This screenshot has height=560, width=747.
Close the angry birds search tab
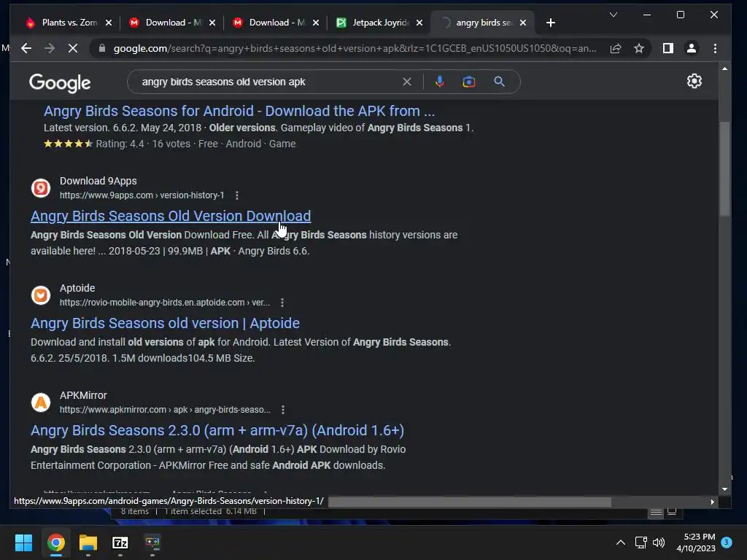coord(523,23)
